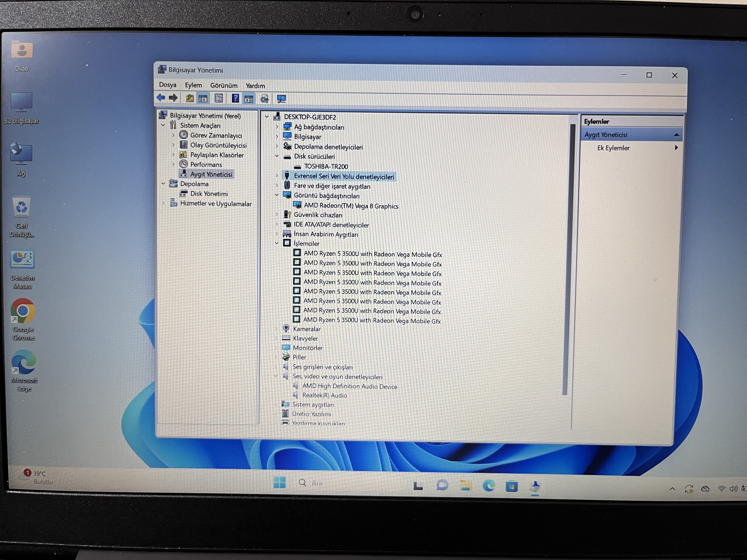Select Fare ve diğer işaret aygıtları

332,186
